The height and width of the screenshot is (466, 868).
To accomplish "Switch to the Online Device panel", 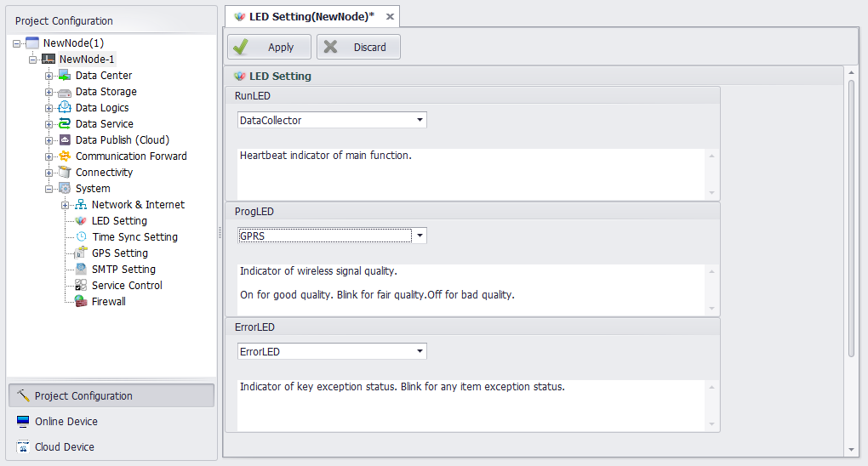I will (66, 422).
